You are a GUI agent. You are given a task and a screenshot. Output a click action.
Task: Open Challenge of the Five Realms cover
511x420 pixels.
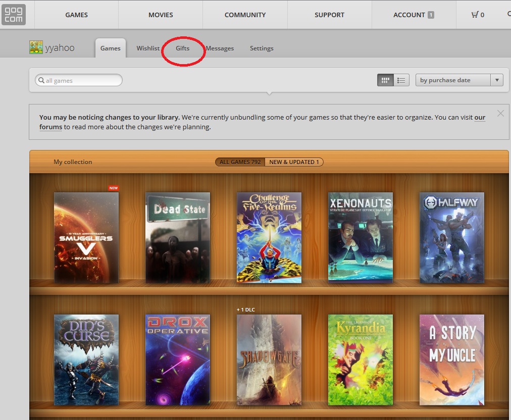click(x=269, y=238)
